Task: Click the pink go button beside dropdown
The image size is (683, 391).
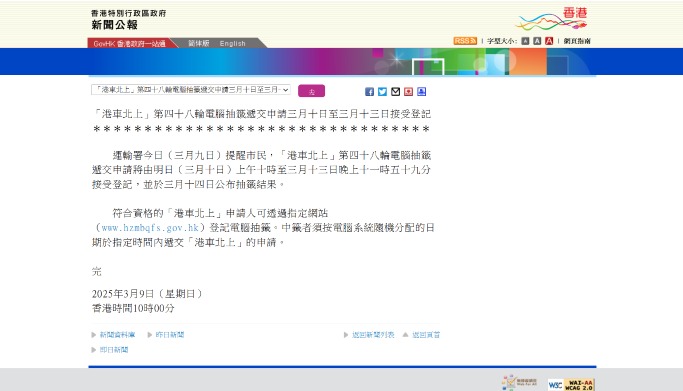Action: point(311,91)
